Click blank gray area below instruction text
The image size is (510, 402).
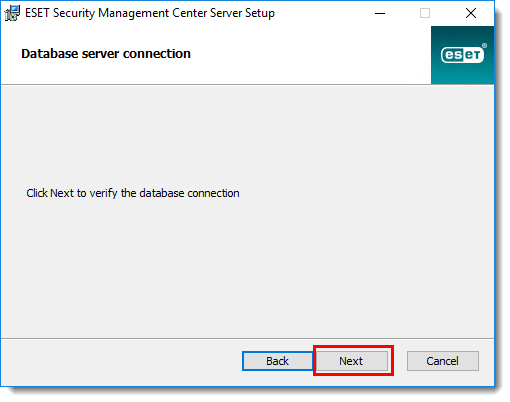pos(247,267)
